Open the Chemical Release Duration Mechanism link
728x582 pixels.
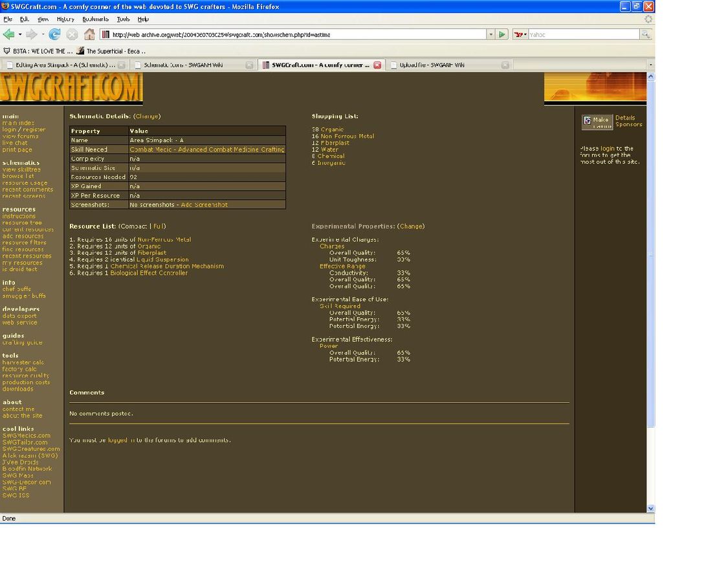tap(167, 266)
